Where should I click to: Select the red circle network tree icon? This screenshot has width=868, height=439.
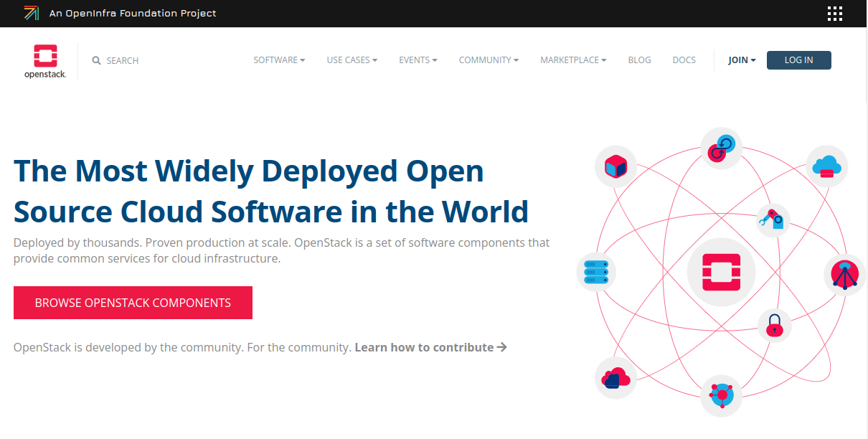click(x=844, y=275)
